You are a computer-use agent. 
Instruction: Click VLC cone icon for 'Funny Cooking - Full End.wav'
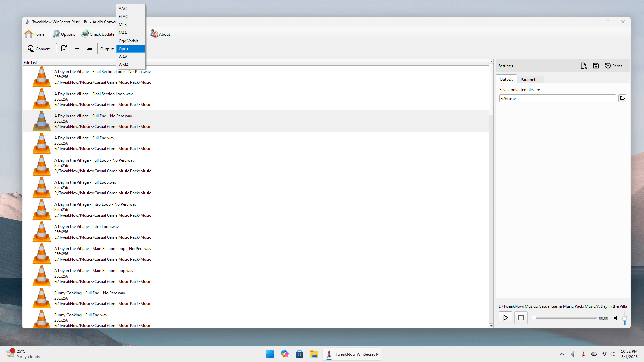[x=42, y=319]
